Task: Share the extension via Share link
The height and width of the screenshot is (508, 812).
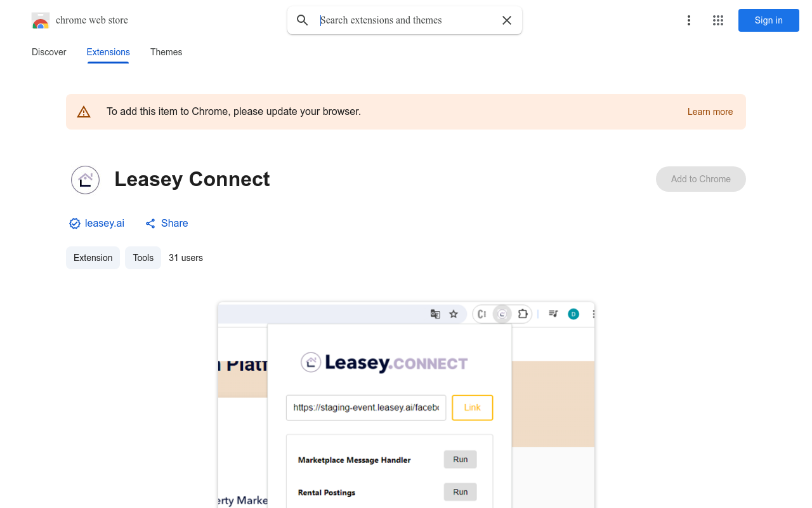Action: (x=167, y=223)
